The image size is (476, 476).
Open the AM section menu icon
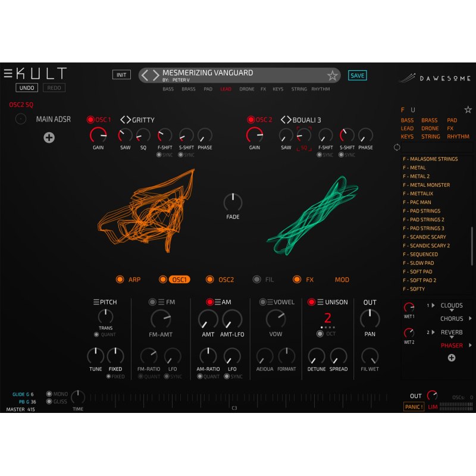pyautogui.click(x=218, y=302)
